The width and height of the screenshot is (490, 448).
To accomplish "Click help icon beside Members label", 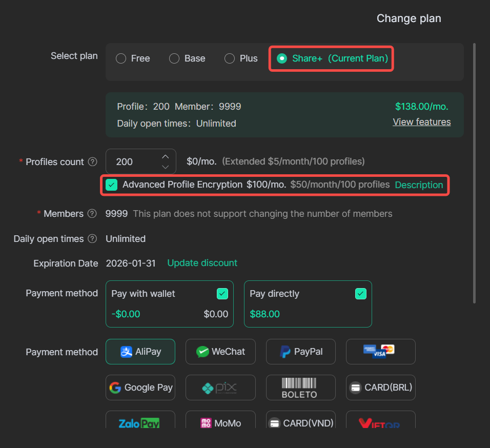I will coord(92,214).
